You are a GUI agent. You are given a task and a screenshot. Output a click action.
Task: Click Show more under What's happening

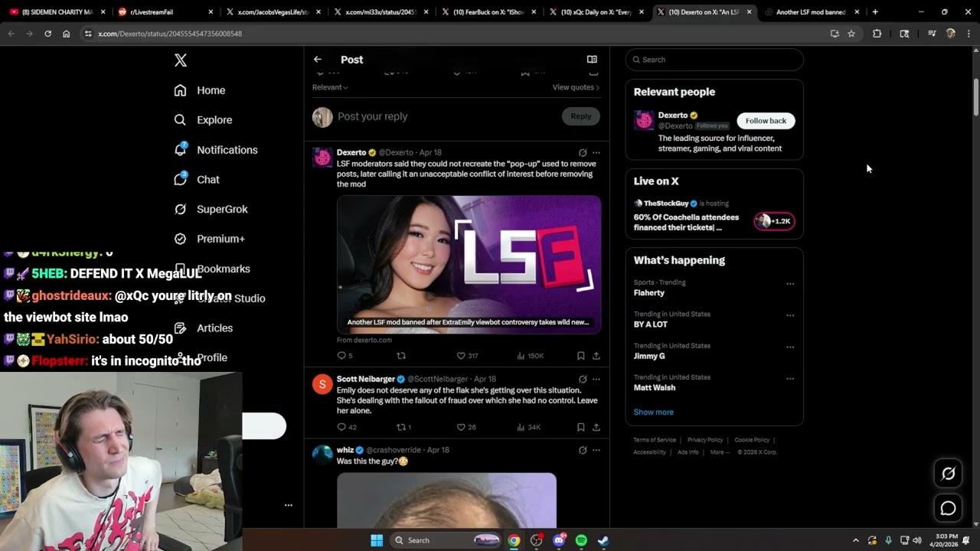coord(653,412)
